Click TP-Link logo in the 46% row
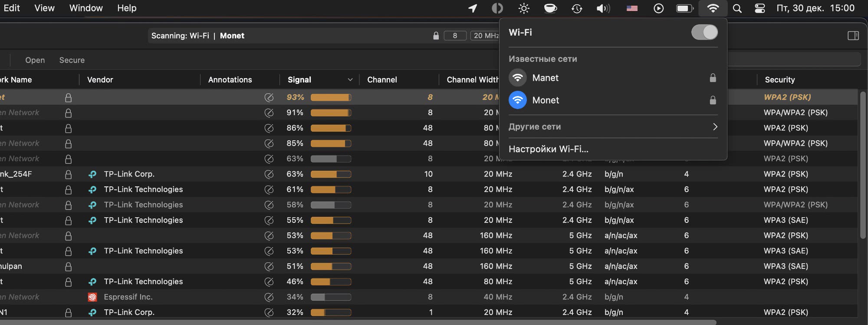The height and width of the screenshot is (325, 868). point(92,282)
